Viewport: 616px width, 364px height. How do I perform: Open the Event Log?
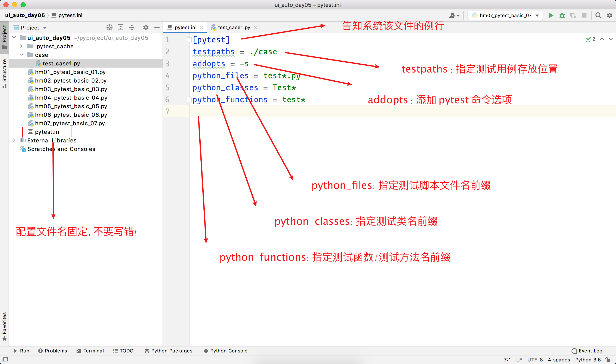point(587,351)
